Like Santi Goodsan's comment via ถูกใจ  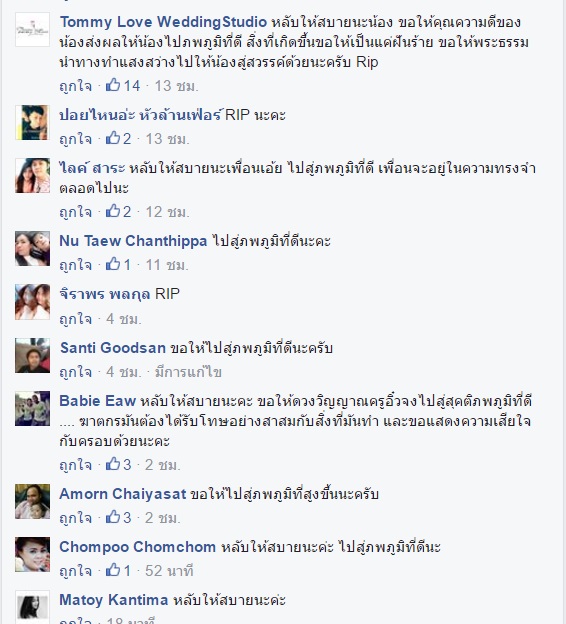coord(76,372)
